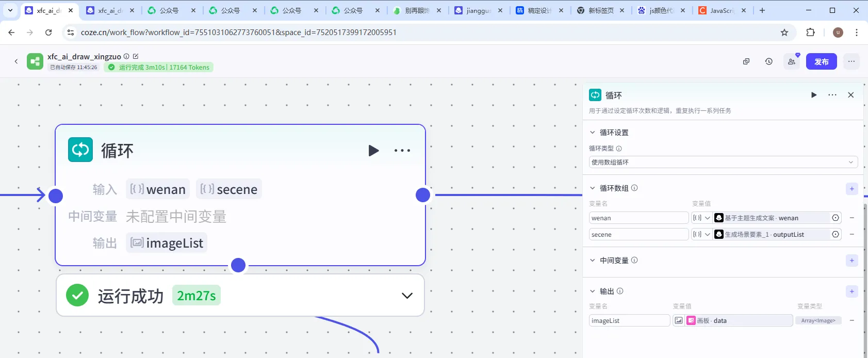Click the duplicate workflow icon in header
This screenshot has width=868, height=358.
(x=746, y=61)
